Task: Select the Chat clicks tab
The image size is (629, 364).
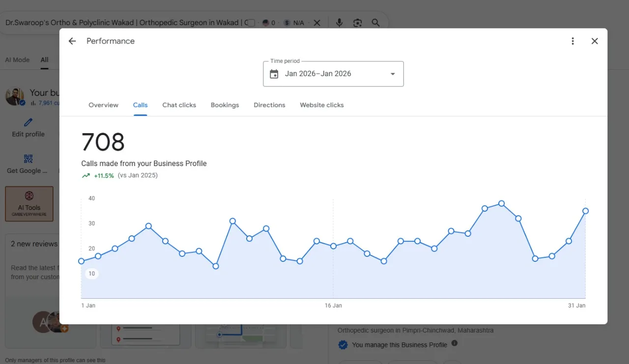Action: [179, 105]
